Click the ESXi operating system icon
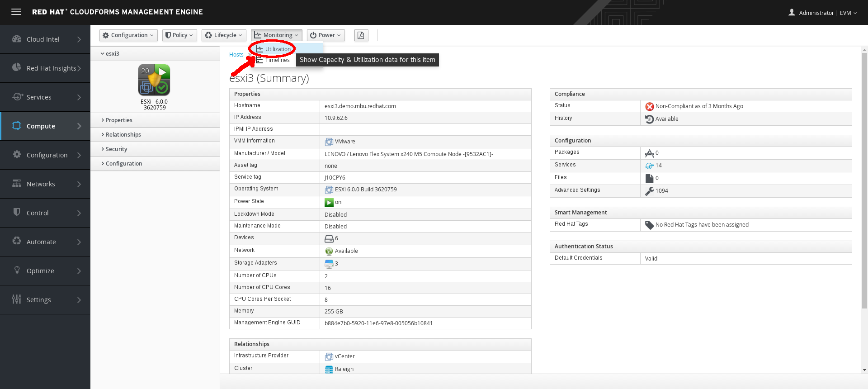This screenshot has width=868, height=389. coord(329,190)
